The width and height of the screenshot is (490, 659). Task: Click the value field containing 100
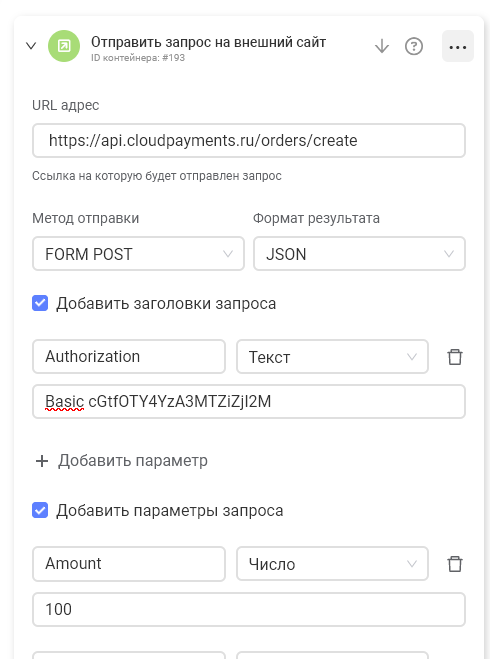pos(249,609)
